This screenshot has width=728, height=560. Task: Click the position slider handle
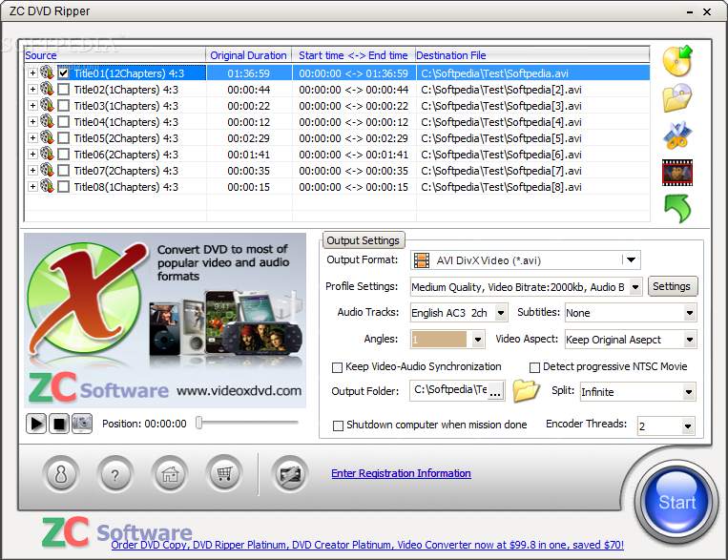199,423
